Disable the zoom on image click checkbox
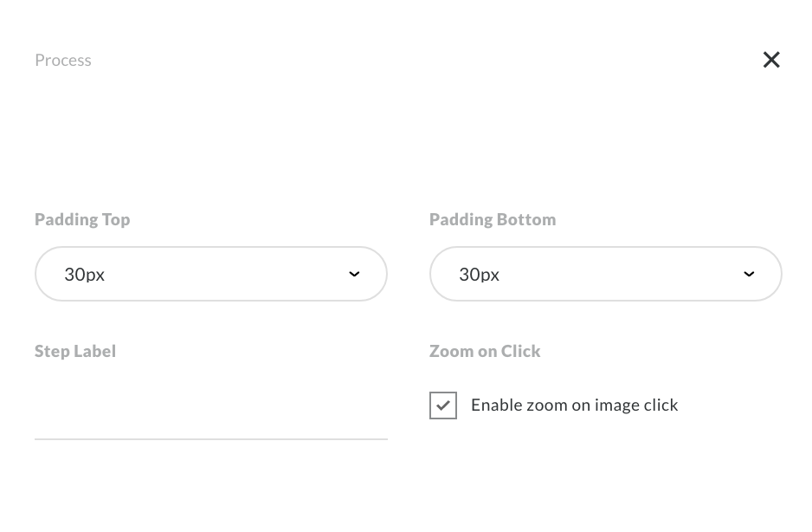Screen dimensions: 812x532 coord(443,405)
